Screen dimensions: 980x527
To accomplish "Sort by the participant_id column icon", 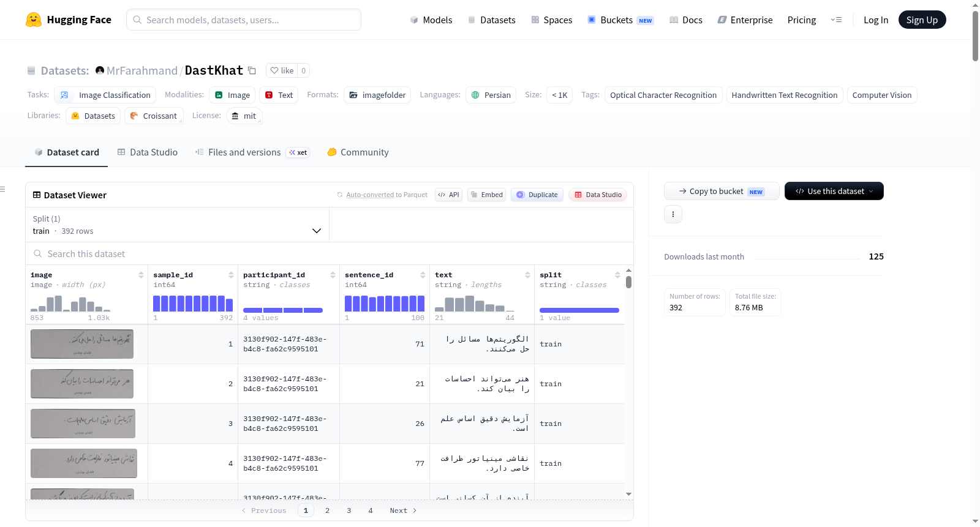I will point(333,275).
